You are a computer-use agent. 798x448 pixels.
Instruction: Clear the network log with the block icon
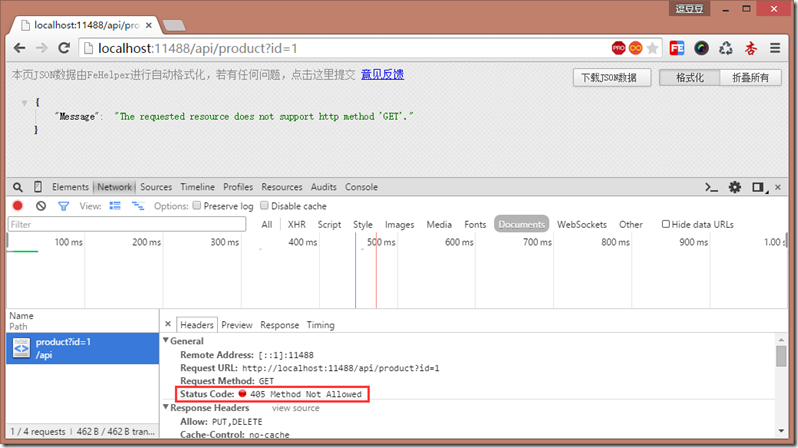tap(41, 206)
